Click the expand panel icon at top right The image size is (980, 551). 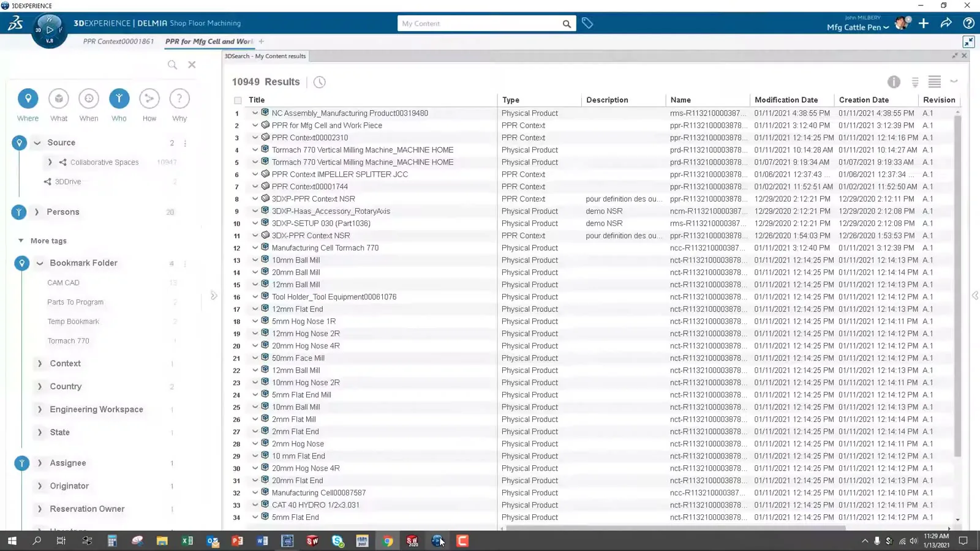968,42
